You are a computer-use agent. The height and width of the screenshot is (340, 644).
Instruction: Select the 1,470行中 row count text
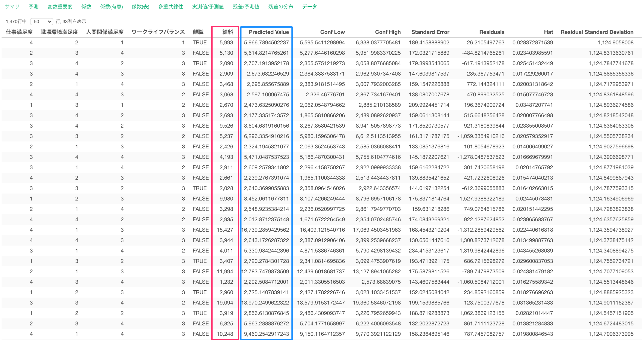16,21
